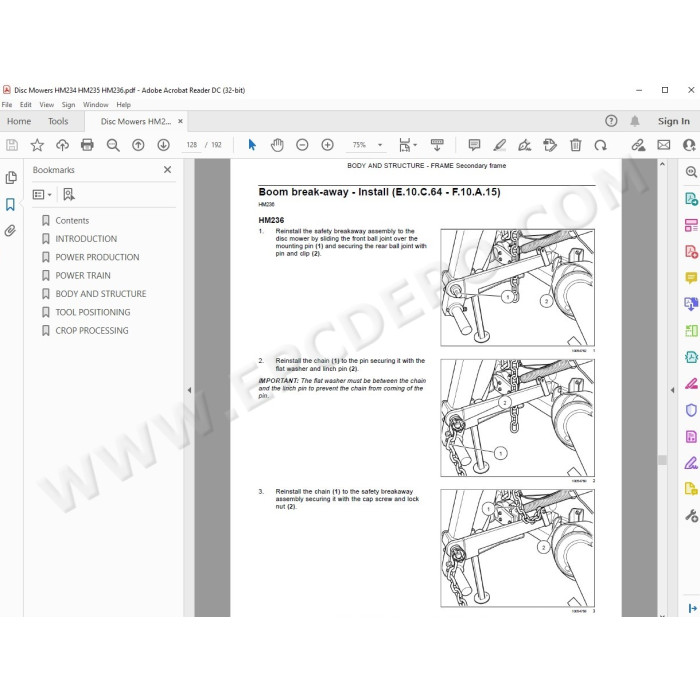Open fit page options dropdown
700x700 pixels.
pos(408,145)
